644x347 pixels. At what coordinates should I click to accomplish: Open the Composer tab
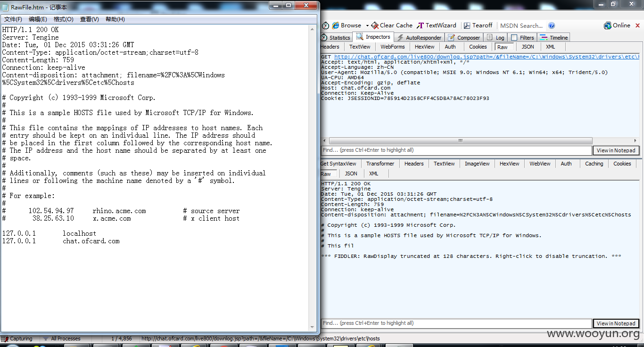click(x=464, y=38)
